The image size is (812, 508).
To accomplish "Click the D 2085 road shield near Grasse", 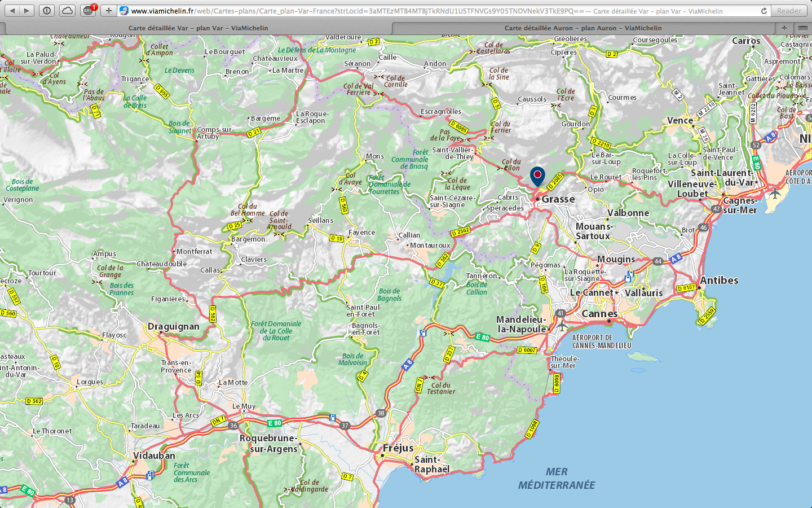I will pyautogui.click(x=555, y=181).
